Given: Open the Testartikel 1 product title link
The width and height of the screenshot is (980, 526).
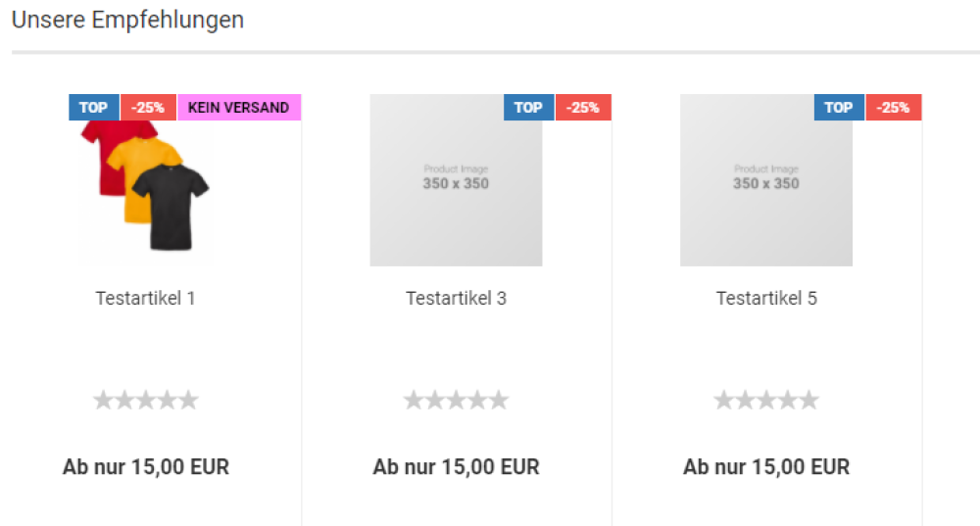Looking at the screenshot, I should (x=146, y=298).
